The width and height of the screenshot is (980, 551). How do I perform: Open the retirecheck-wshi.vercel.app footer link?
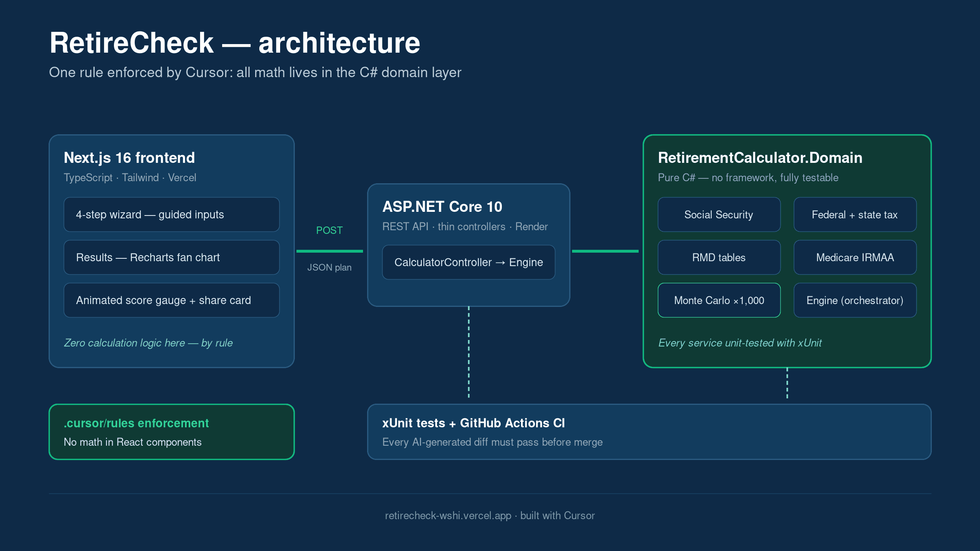point(448,515)
